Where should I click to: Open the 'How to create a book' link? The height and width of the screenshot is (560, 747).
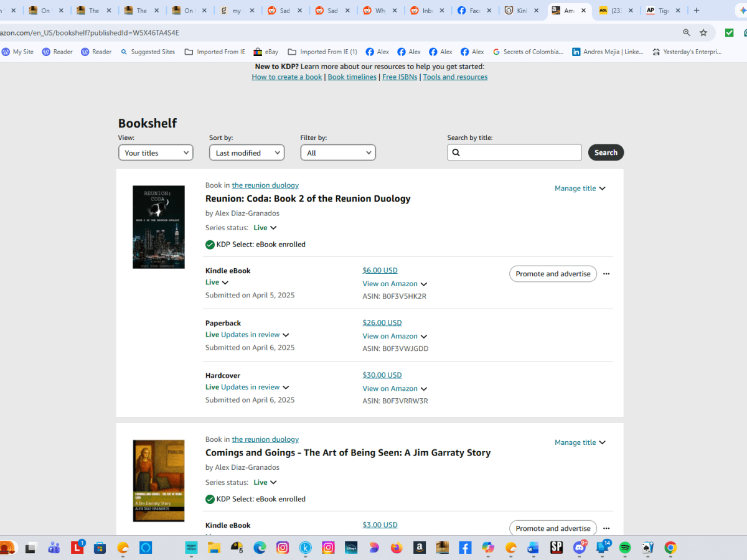coord(287,77)
